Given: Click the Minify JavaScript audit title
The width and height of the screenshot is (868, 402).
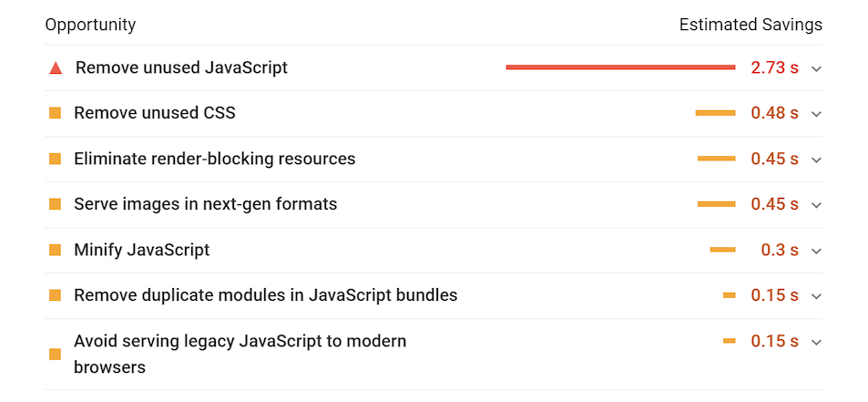Looking at the screenshot, I should 141,250.
